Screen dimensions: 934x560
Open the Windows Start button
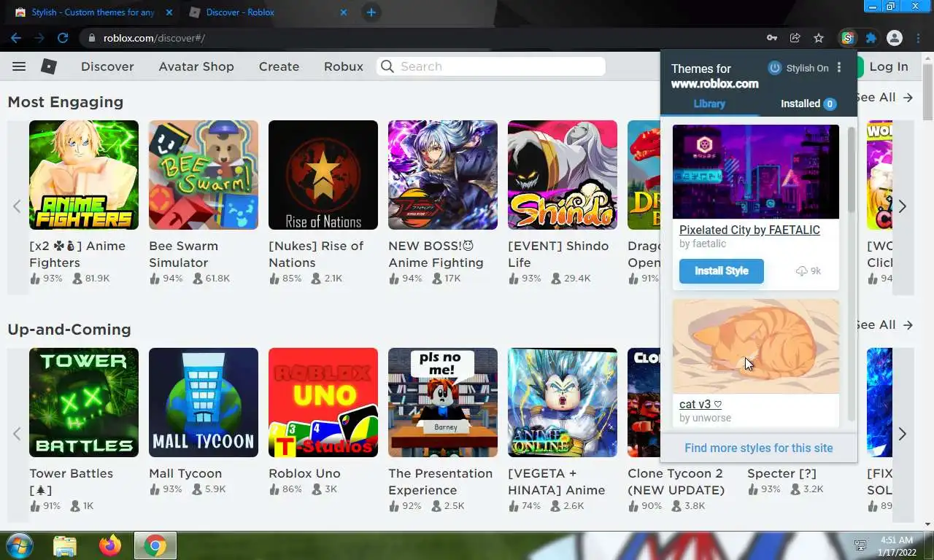tap(19, 545)
